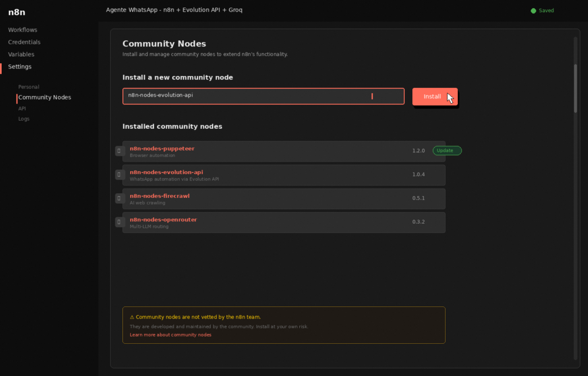Open the n8n-nodes-firecrawl package link
This screenshot has height=376, width=588.
160,195
